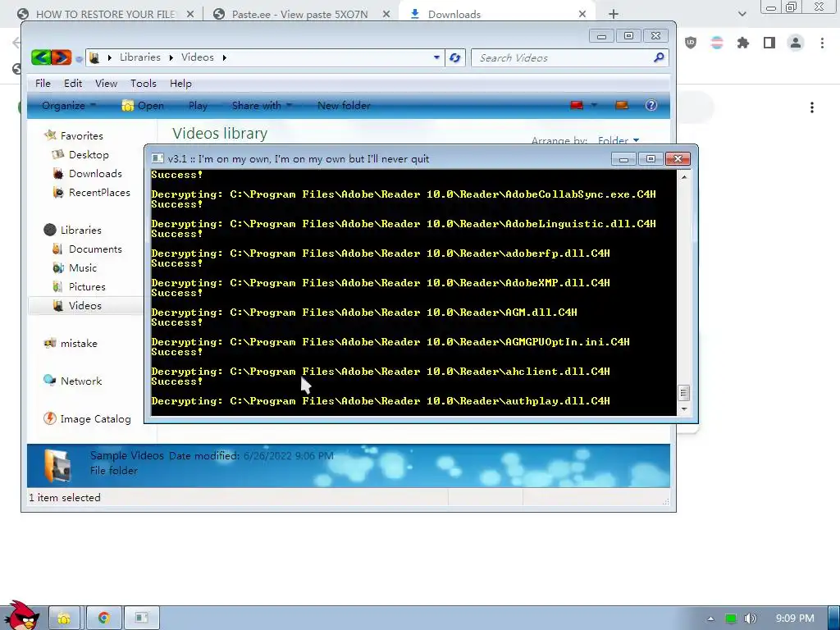Image resolution: width=840 pixels, height=630 pixels.
Task: Switch to HOW TO RESTORE YOUR FILES tab
Action: (x=105, y=15)
